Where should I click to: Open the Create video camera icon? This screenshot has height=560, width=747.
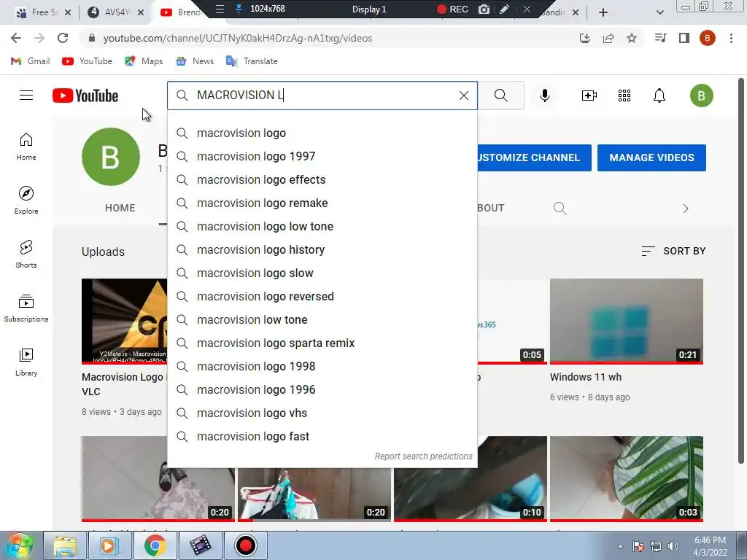(x=589, y=96)
